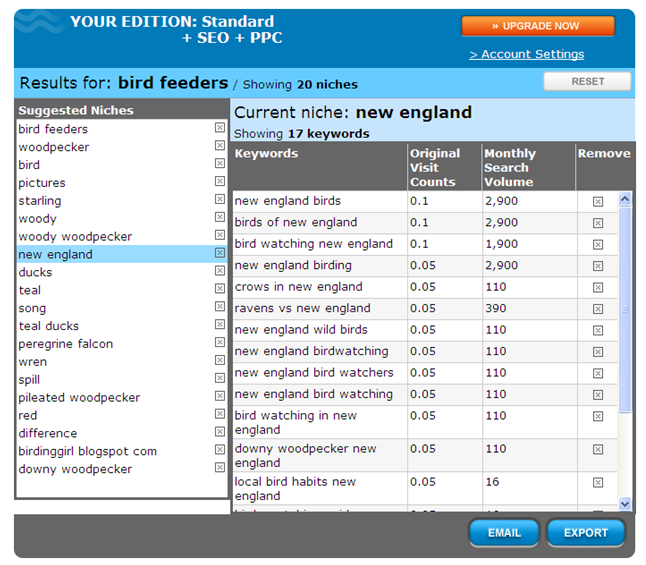646x565 pixels.
Task: Remove keyword crows in new england
Action: (x=598, y=287)
